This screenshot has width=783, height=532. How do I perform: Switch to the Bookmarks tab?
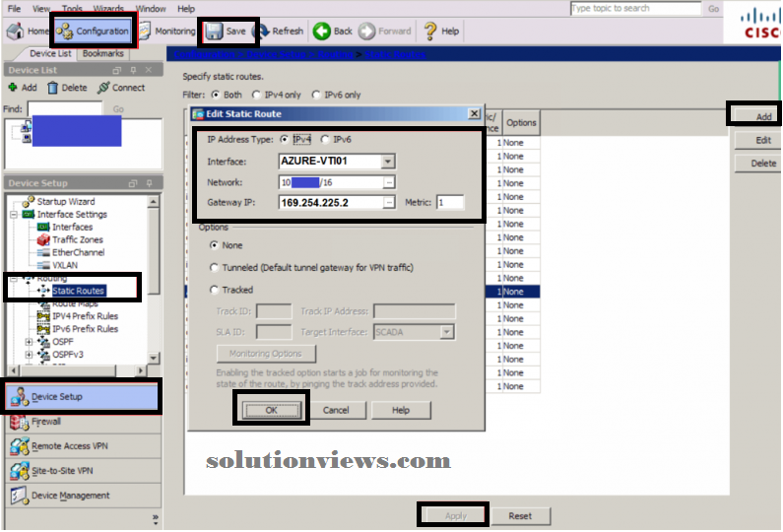pos(102,53)
